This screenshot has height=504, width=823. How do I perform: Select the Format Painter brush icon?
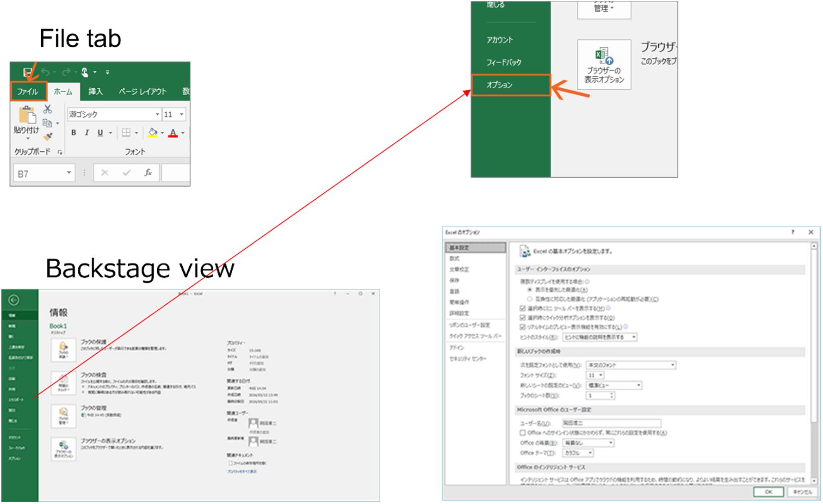tap(48, 136)
